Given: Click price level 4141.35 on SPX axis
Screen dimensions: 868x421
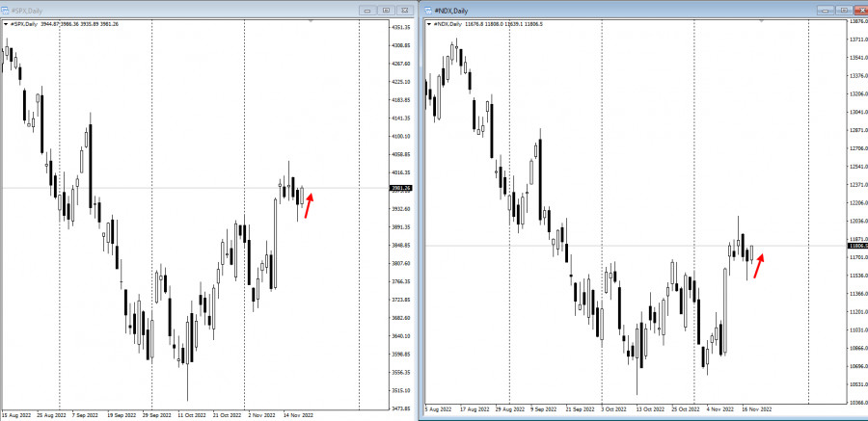Looking at the screenshot, I should [401, 118].
